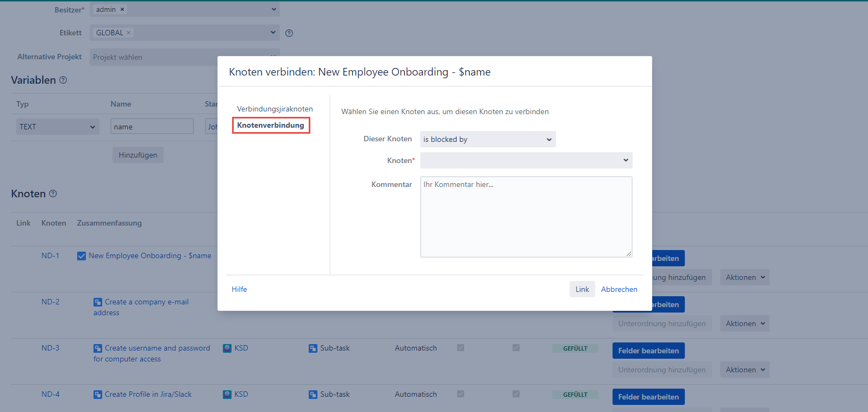Select the Knotenverbindung tab
This screenshot has height=412, width=868.
point(271,125)
